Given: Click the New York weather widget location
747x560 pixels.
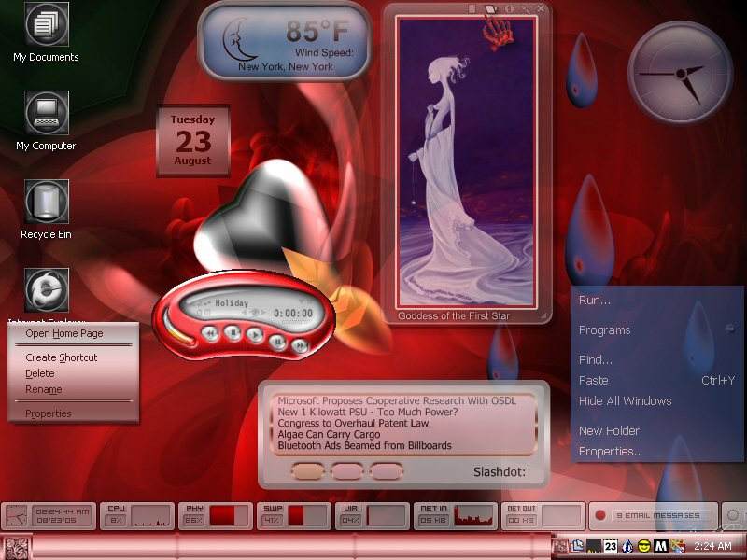Looking at the screenshot, I should (286, 66).
